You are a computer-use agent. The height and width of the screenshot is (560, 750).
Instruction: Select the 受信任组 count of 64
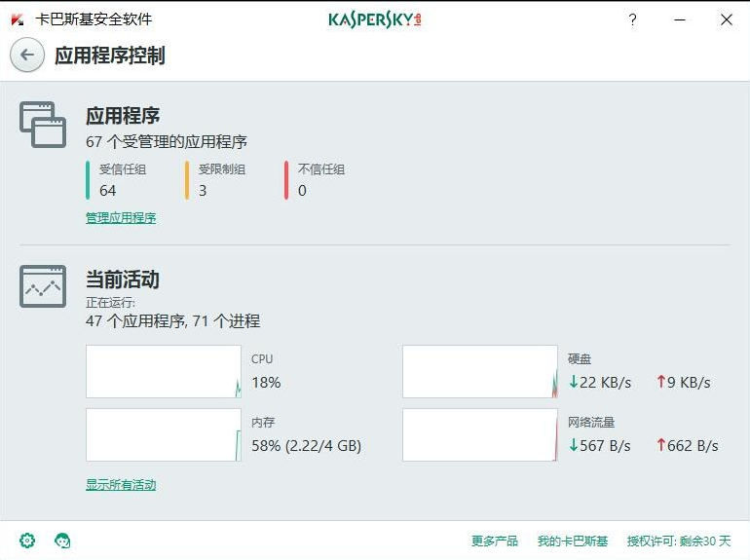coord(108,190)
